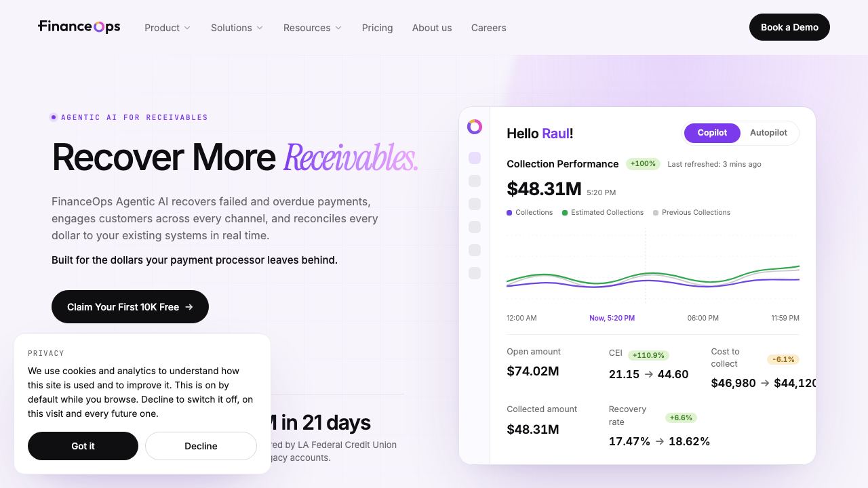Click Last refreshed: 3 mins ago
868x488 pixels.
714,164
